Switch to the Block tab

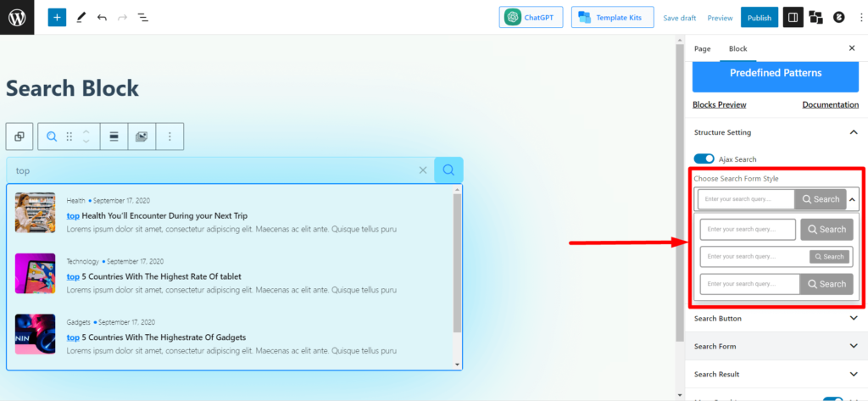tap(738, 48)
